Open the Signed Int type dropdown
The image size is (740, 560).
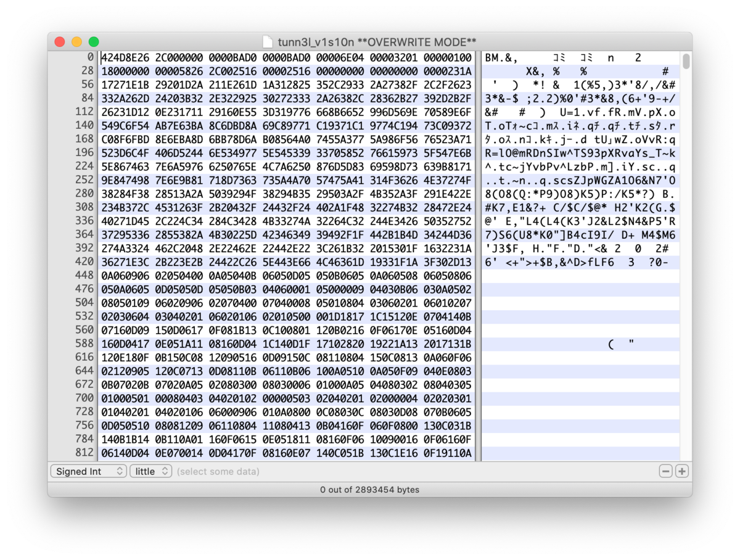coord(88,471)
